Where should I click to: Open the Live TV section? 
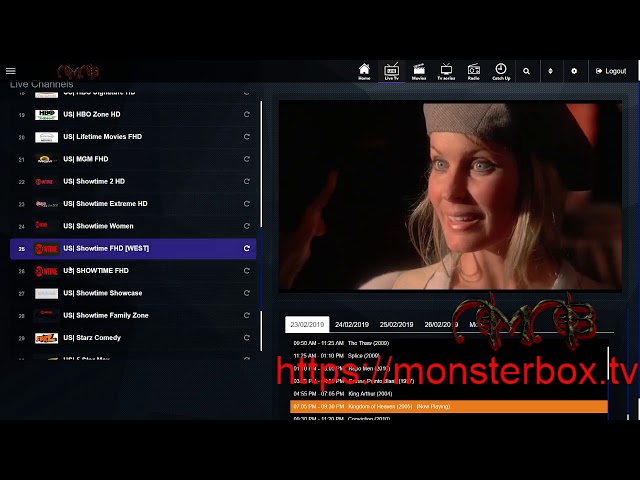point(391,71)
